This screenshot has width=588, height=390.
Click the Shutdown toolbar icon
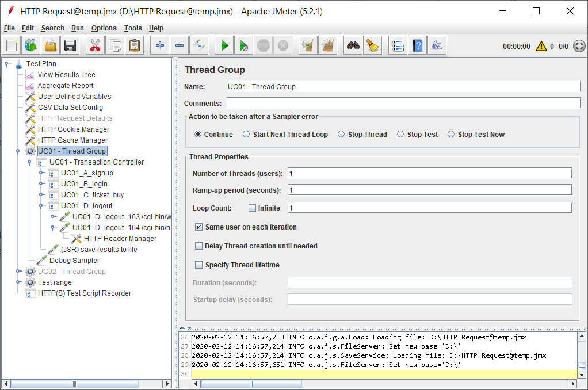point(282,46)
